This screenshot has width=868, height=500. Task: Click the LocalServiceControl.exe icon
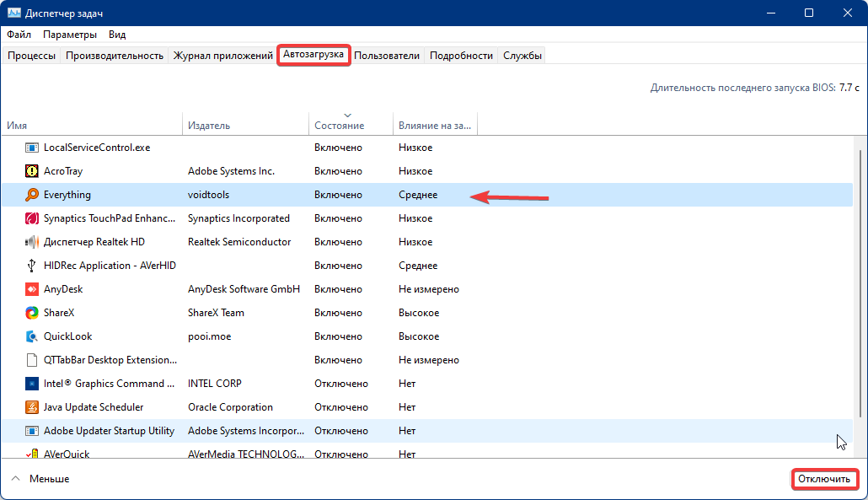click(x=32, y=148)
